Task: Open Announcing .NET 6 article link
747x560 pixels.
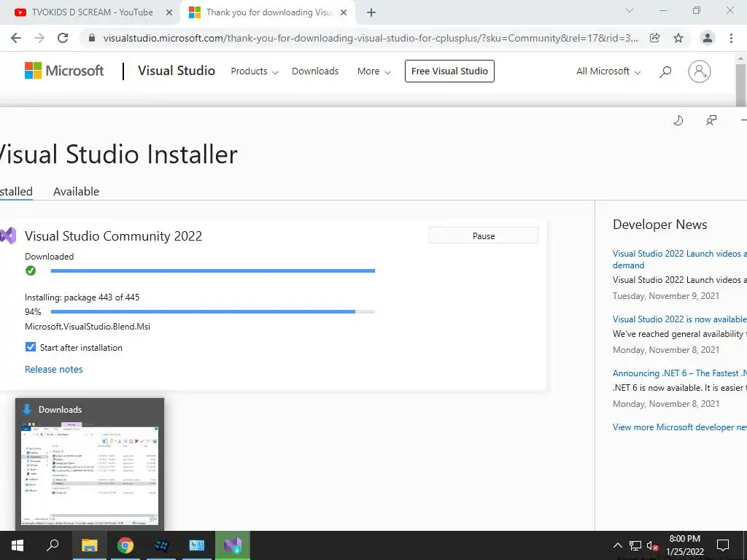Action: point(679,373)
